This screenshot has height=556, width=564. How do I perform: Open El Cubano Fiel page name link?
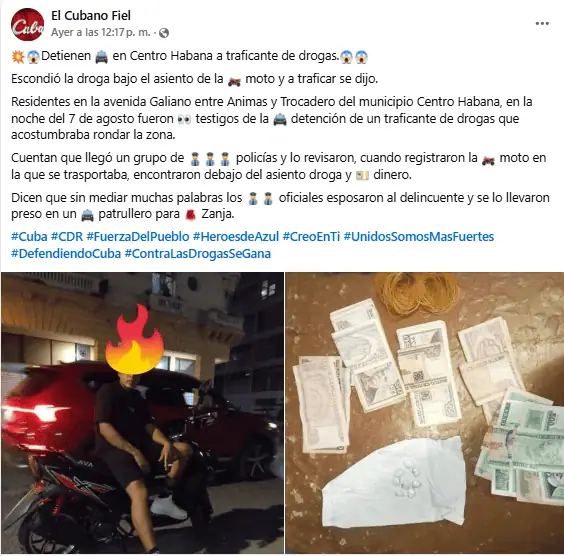(91, 15)
